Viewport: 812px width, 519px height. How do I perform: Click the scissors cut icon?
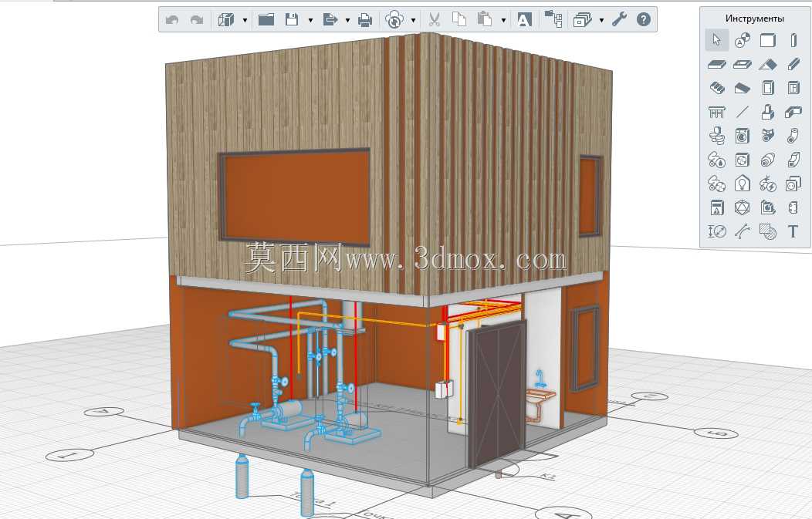pos(435,19)
